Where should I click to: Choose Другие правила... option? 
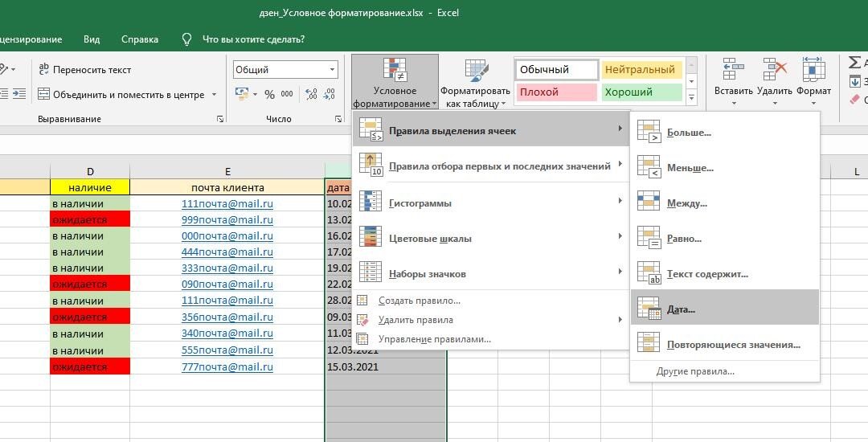point(725,371)
